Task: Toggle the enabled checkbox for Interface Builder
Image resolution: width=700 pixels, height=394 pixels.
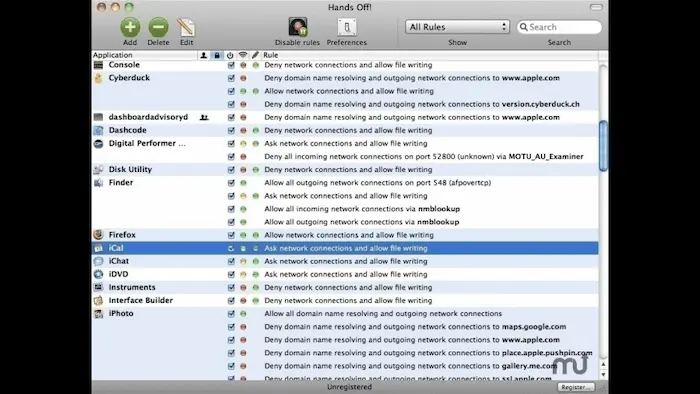Action: pos(231,300)
